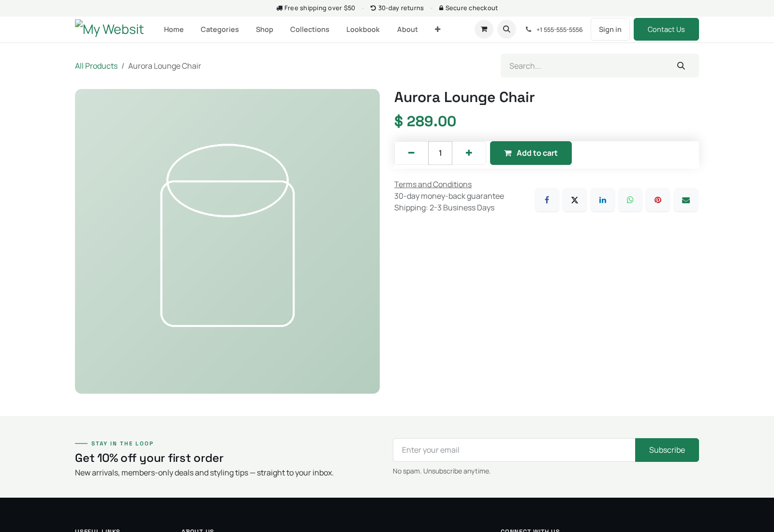Expand the plus menu after About
The width and height of the screenshot is (774, 532).
(x=437, y=30)
